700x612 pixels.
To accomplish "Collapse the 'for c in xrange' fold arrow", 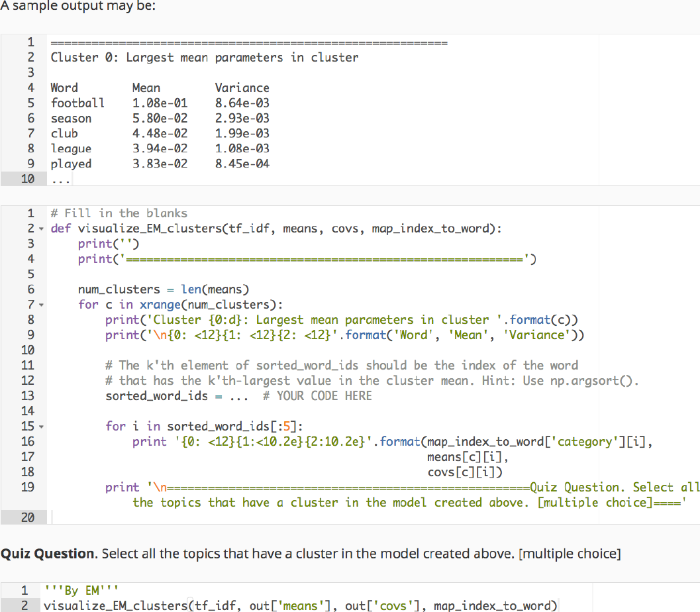I will pos(41,305).
